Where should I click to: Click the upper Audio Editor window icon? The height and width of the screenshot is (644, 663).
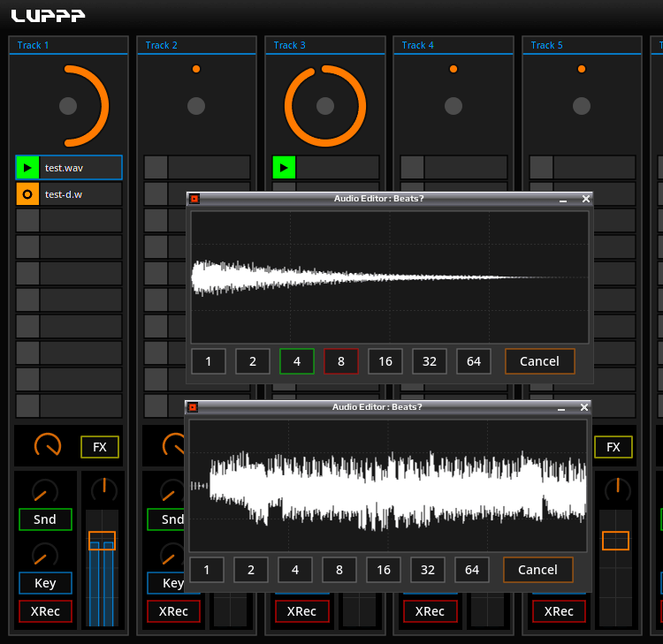(x=194, y=199)
